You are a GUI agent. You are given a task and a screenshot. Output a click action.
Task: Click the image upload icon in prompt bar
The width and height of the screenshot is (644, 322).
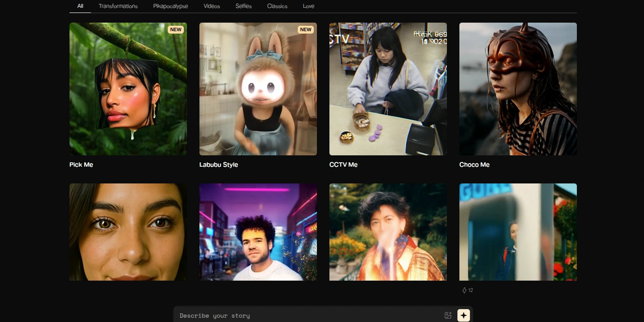coord(448,315)
